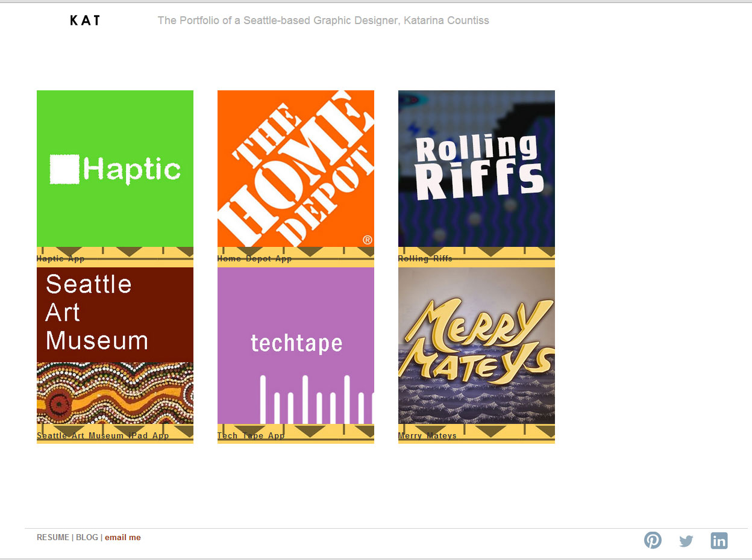Go to the BLOG link in the footer

point(87,538)
